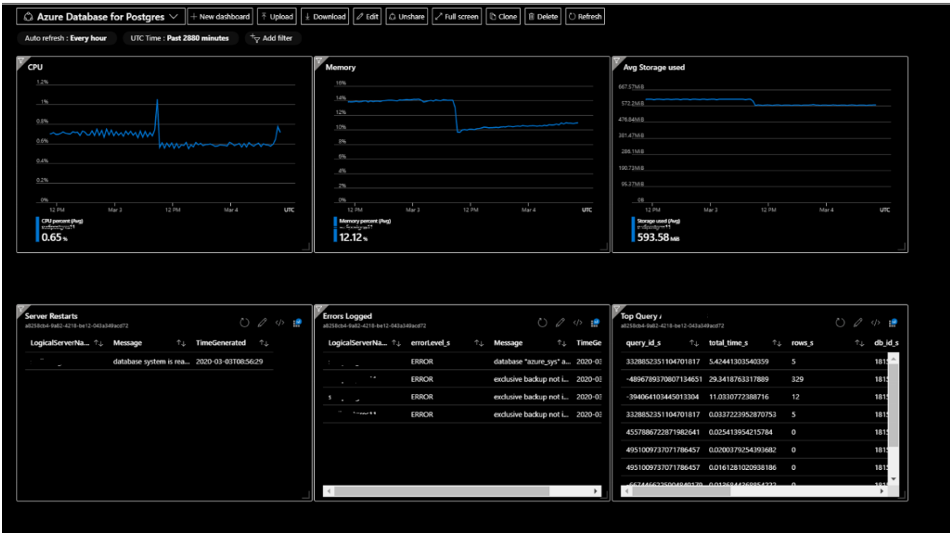
Task: Sort Top Query by rows_s arrows
Action: [859, 343]
